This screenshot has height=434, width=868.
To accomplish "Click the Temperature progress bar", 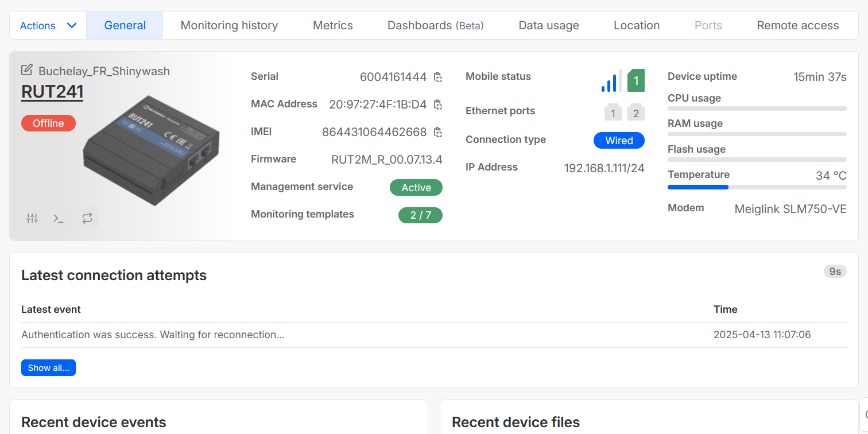I will point(757,187).
